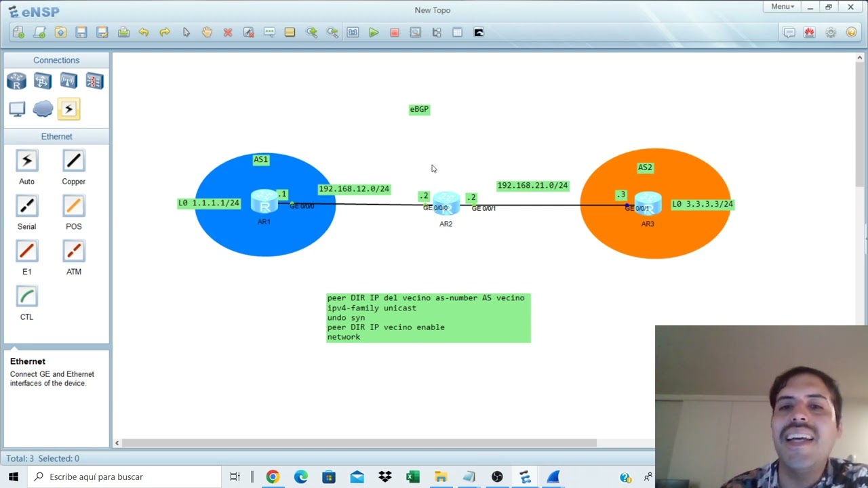Screen dimensions: 868x488
Task: Select the Firewall device category
Action: click(x=94, y=81)
